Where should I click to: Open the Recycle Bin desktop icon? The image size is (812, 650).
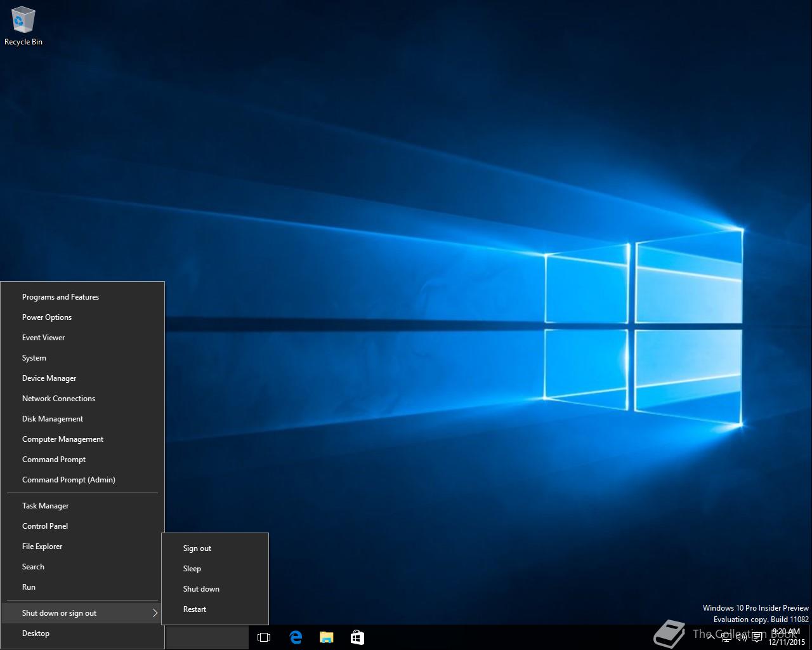point(23,26)
